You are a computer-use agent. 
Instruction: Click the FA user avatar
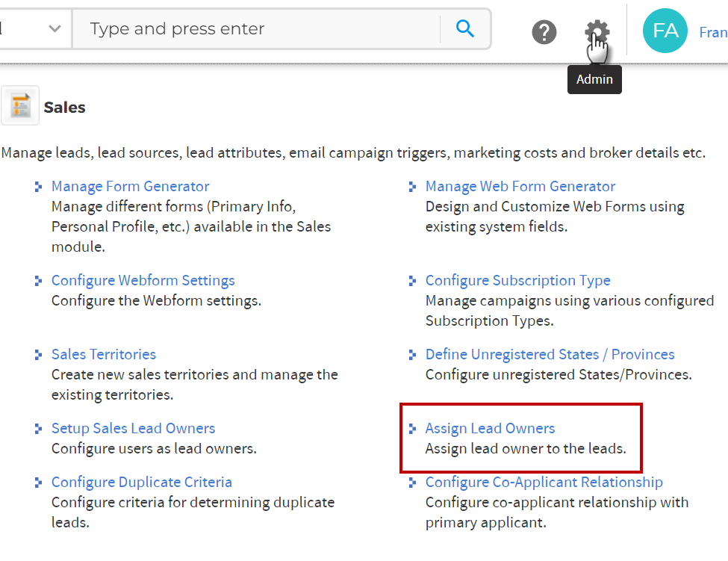(x=665, y=31)
